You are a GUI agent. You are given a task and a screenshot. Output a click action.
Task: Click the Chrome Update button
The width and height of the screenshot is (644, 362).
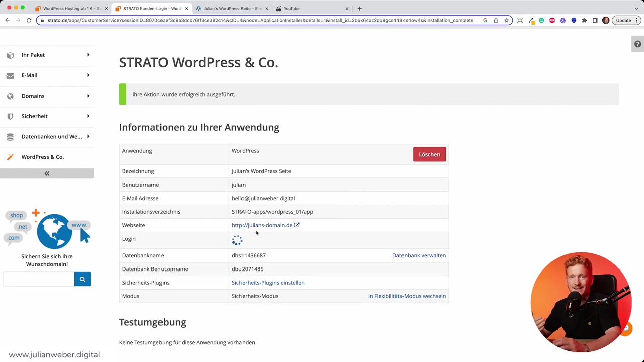pos(623,20)
